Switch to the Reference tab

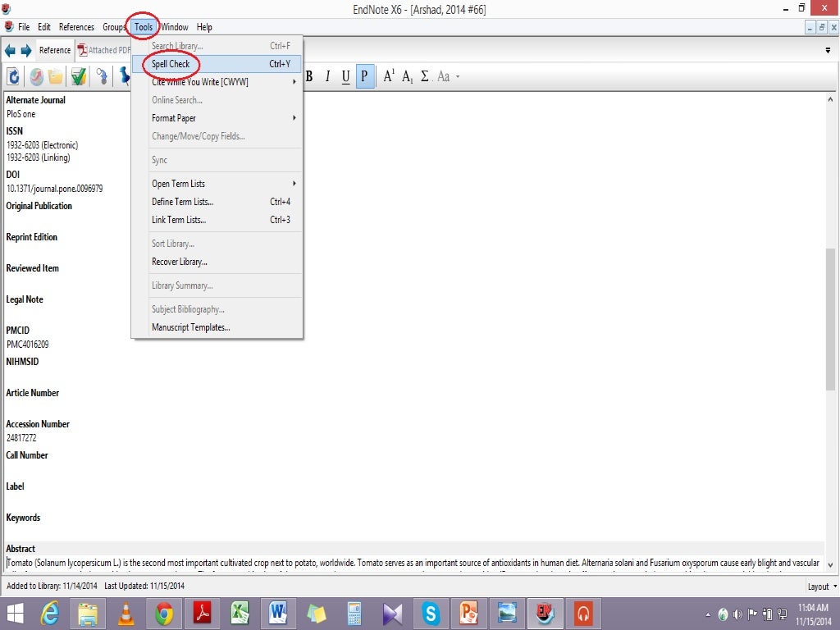tap(55, 50)
